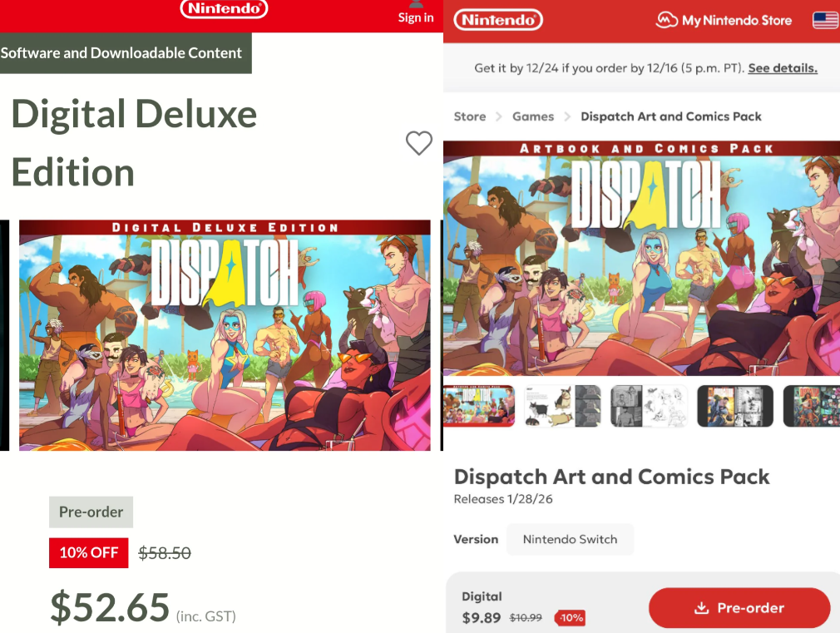Screen dimensions: 840x633
Task: Click the Nintendo logo on left page
Action: pyautogui.click(x=224, y=8)
